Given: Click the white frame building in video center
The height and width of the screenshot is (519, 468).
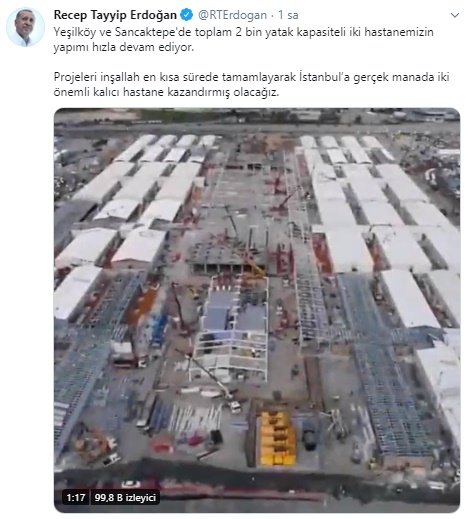Looking at the screenshot, I should point(229,333).
